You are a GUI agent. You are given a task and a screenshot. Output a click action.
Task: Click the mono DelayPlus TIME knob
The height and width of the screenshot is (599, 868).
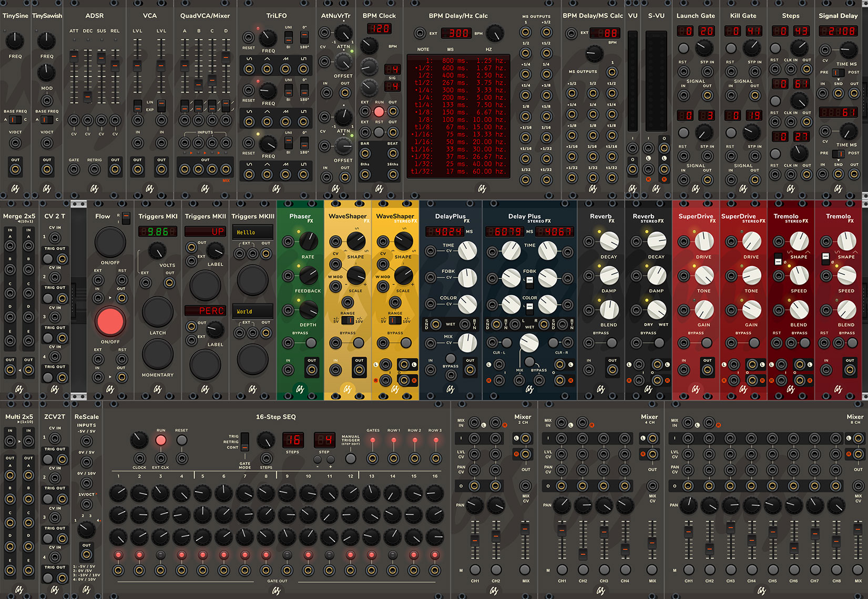coord(467,250)
